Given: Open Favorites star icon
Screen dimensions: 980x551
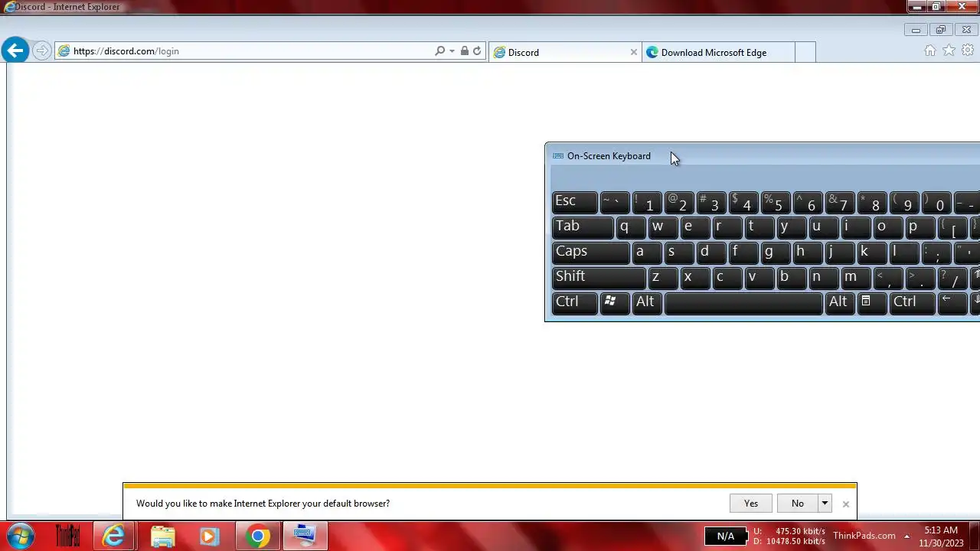Looking at the screenshot, I should (x=949, y=51).
